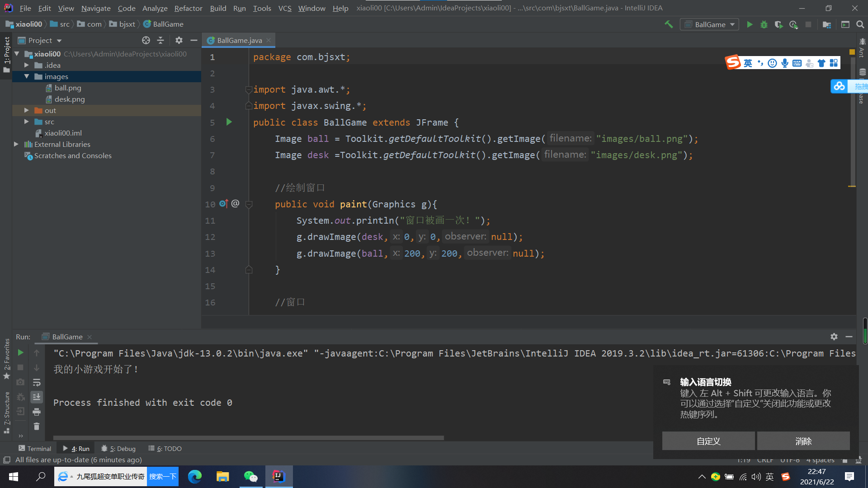868x488 pixels.
Task: Open the Navigate menu
Action: [x=96, y=8]
